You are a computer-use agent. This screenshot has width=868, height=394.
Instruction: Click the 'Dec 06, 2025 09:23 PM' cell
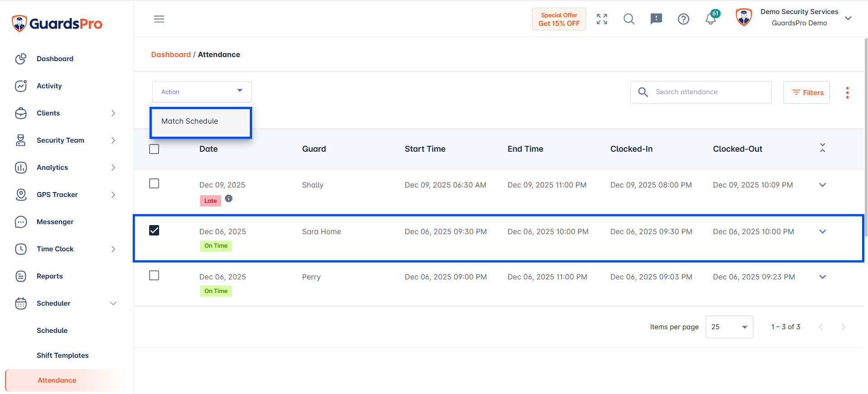click(x=754, y=277)
